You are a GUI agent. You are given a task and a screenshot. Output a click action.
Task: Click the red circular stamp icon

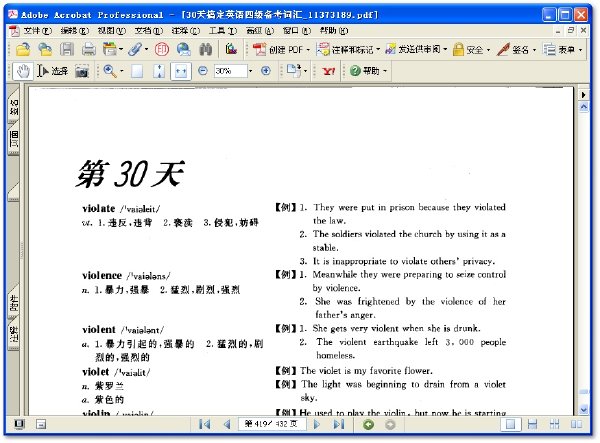pos(162,49)
